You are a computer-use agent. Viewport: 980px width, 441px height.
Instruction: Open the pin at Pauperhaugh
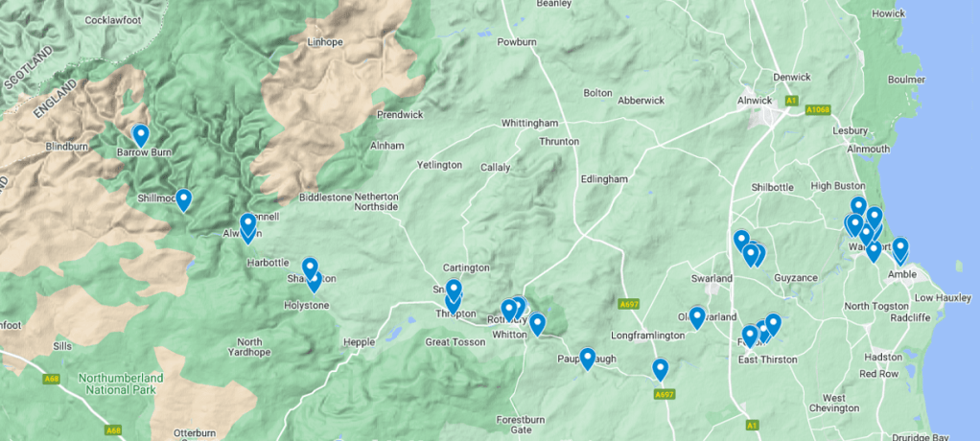[588, 359]
